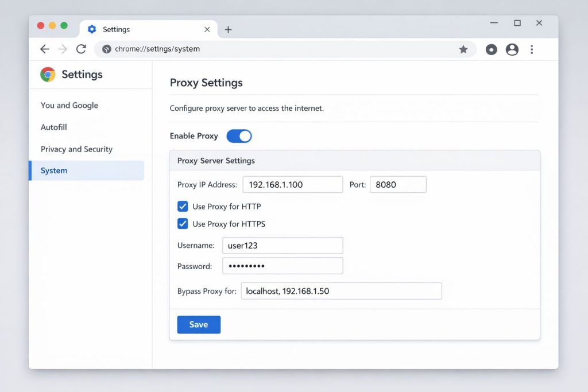Open Privacy and Security section

click(76, 149)
